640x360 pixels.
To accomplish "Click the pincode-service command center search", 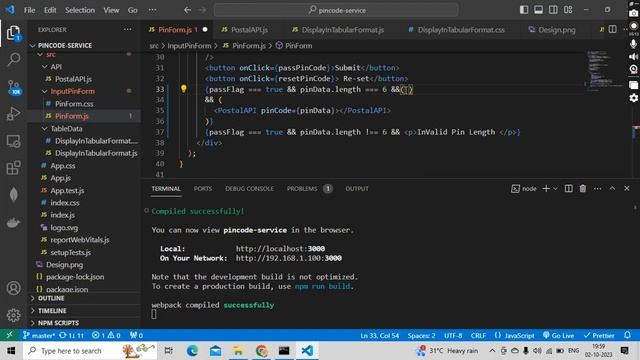I will [336, 10].
